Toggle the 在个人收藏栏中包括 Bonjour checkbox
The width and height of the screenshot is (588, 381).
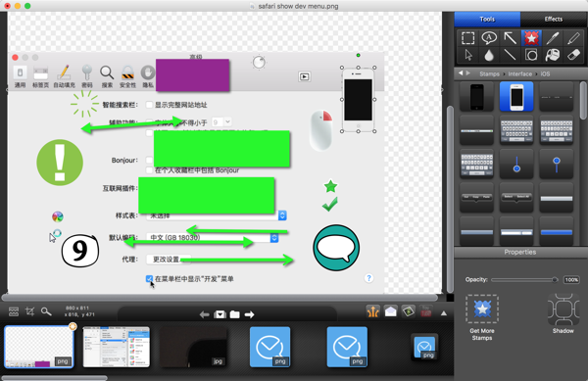[149, 170]
